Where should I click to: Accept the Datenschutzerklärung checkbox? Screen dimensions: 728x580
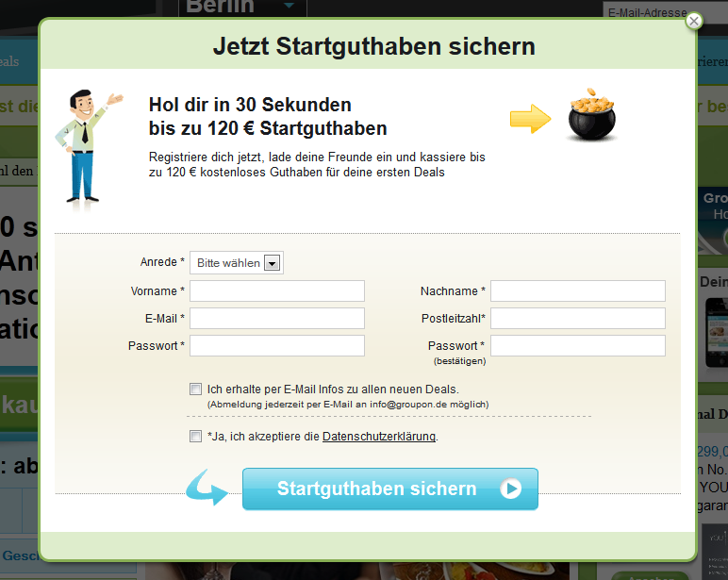(195, 436)
